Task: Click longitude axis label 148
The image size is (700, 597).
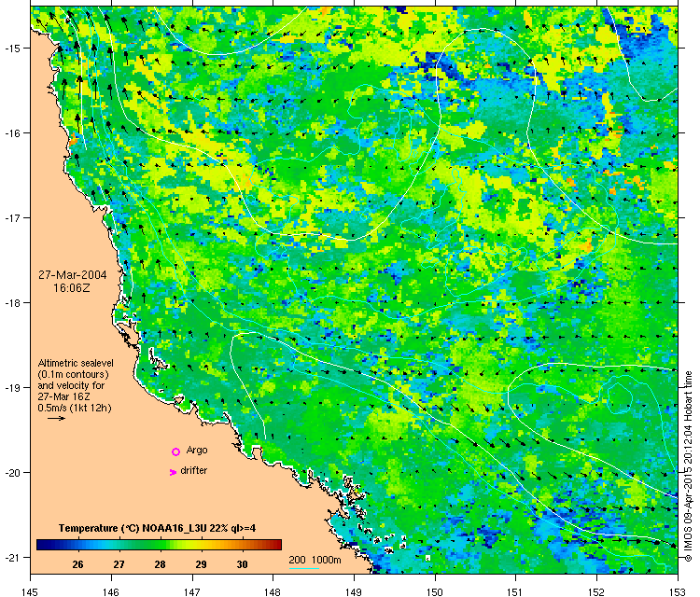Action: click(x=273, y=591)
